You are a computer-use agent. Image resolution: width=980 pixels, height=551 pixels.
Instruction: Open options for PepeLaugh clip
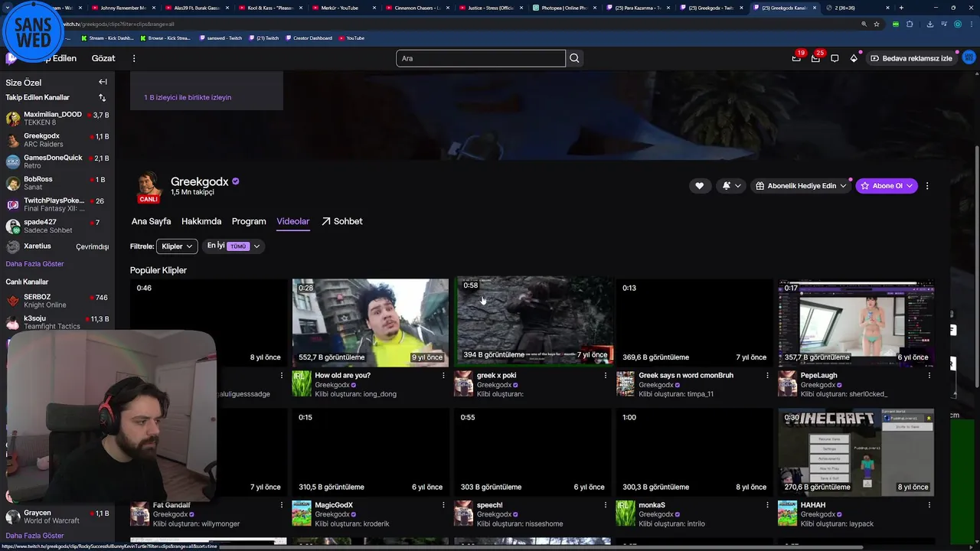pos(929,375)
